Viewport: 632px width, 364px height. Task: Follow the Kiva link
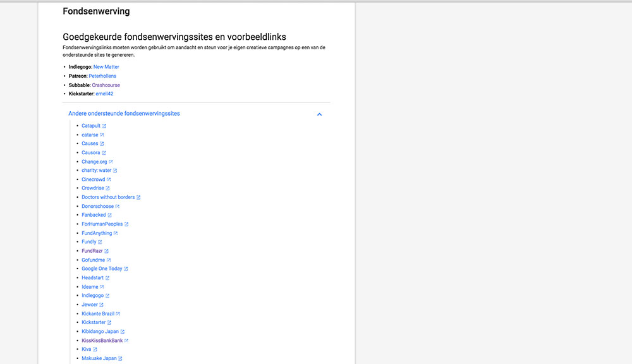point(86,349)
